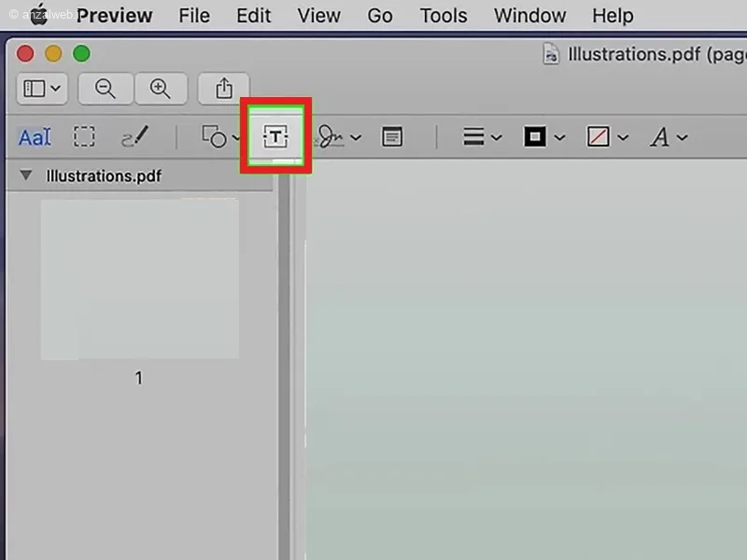747x560 pixels.
Task: Collapse the Illustrations.pdf disclosure triangle
Action: tap(26, 175)
